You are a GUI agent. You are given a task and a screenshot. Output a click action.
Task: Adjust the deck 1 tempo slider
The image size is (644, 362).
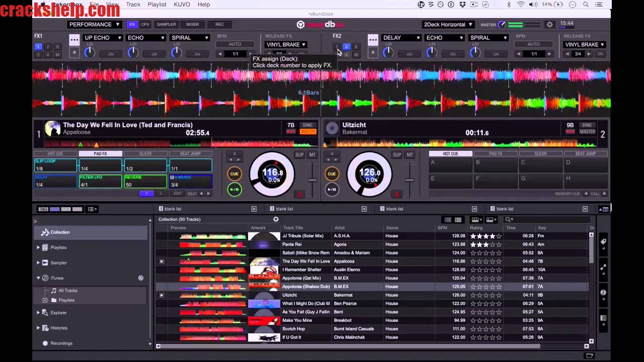click(312, 180)
